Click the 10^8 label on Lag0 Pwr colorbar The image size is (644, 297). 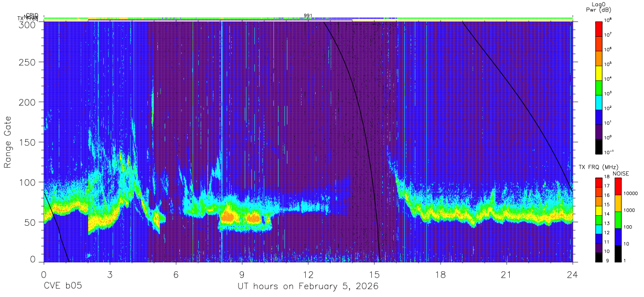tap(608, 20)
